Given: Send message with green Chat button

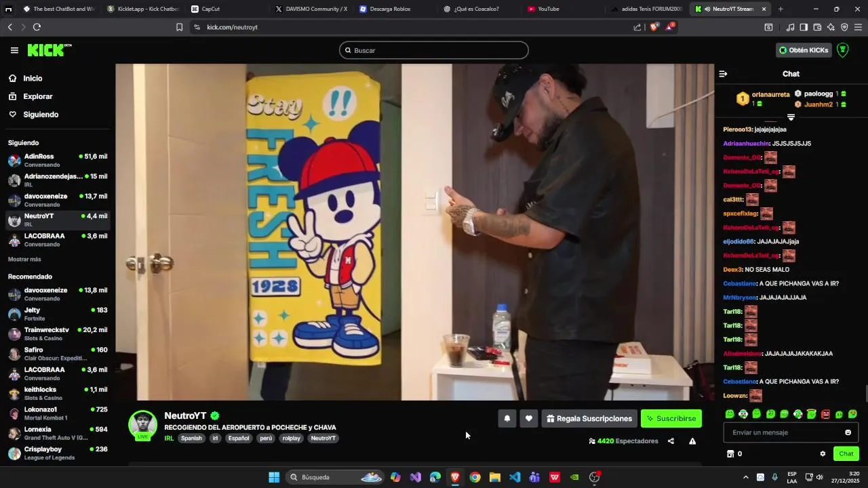Looking at the screenshot, I should (846, 454).
